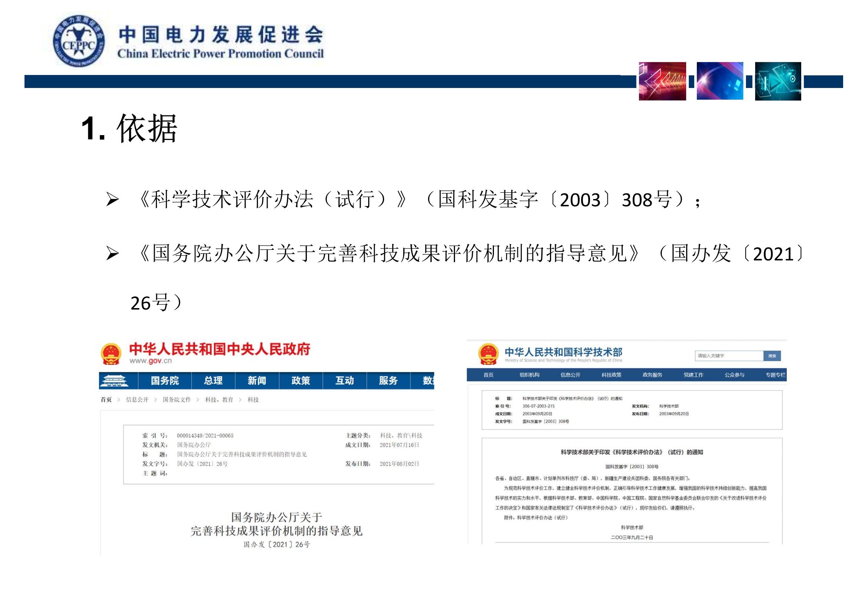Click the CEPPC circular logo
This screenshot has width=868, height=614.
(x=79, y=42)
